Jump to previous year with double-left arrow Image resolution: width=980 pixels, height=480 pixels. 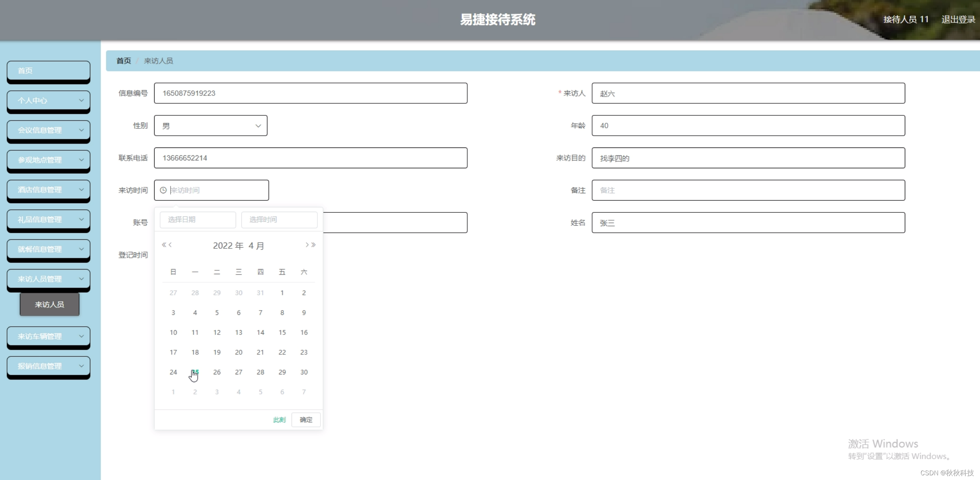pyautogui.click(x=165, y=244)
